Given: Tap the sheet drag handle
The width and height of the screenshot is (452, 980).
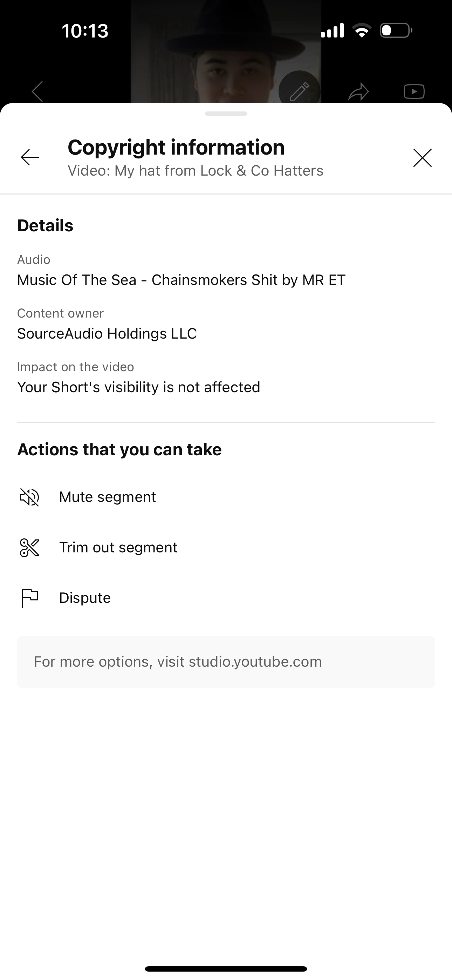Looking at the screenshot, I should click(226, 113).
